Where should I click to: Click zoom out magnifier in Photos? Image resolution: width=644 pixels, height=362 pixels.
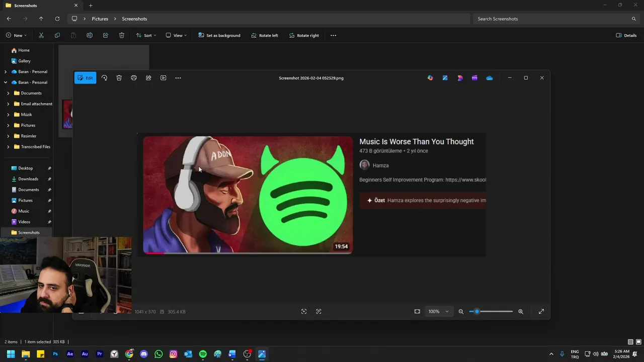tap(461, 312)
